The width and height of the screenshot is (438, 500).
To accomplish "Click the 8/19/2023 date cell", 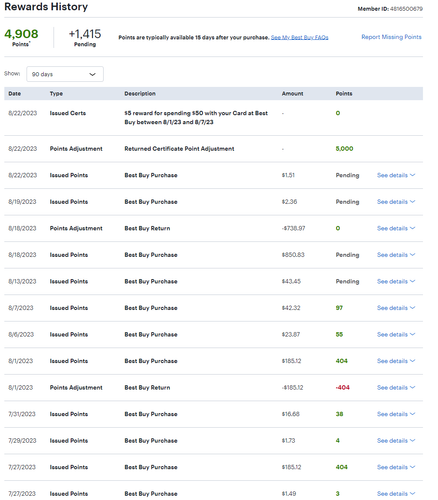I will tap(22, 202).
